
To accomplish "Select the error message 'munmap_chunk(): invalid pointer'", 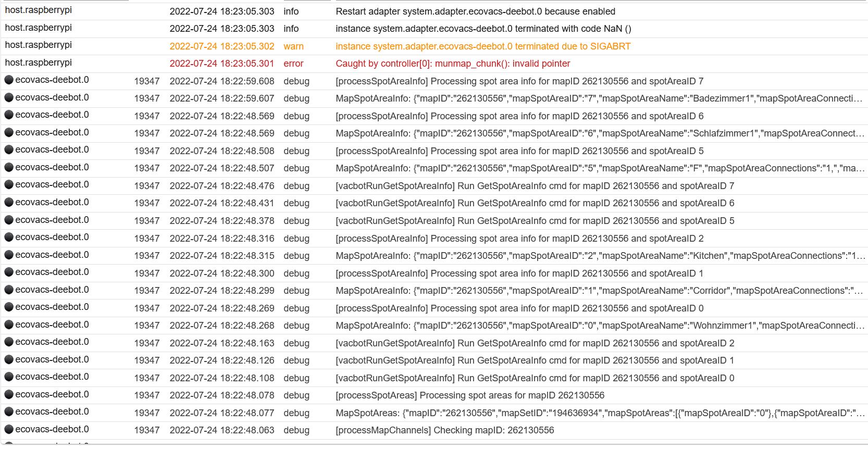I will pos(503,64).
